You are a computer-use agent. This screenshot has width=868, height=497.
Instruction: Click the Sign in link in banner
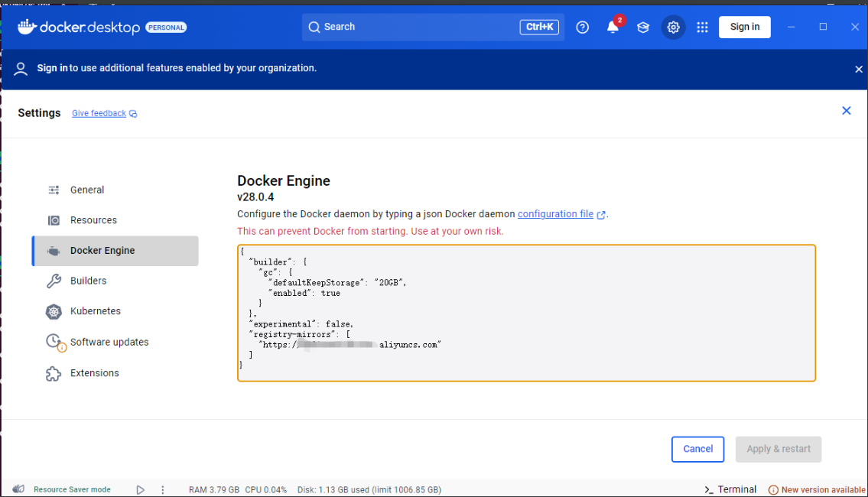coord(52,68)
